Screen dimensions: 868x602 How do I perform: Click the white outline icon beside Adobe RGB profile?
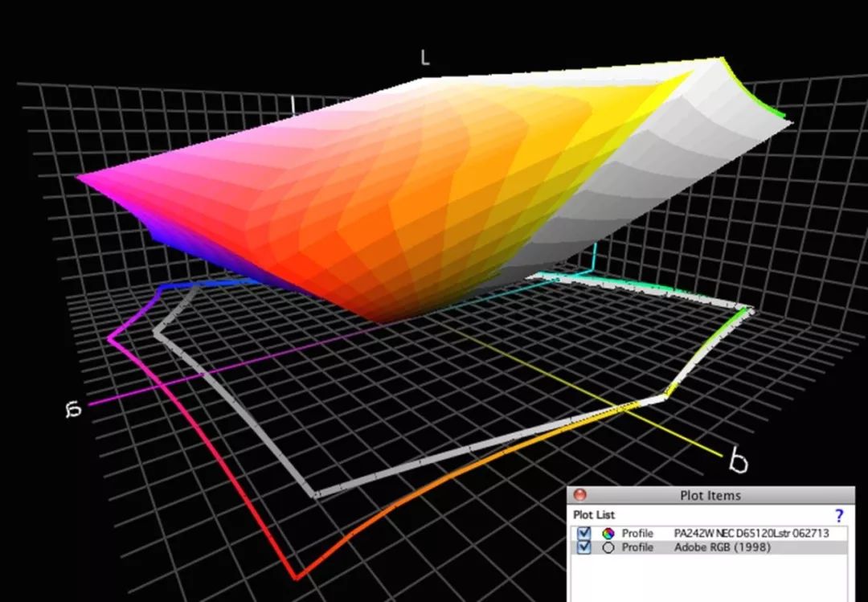608,547
